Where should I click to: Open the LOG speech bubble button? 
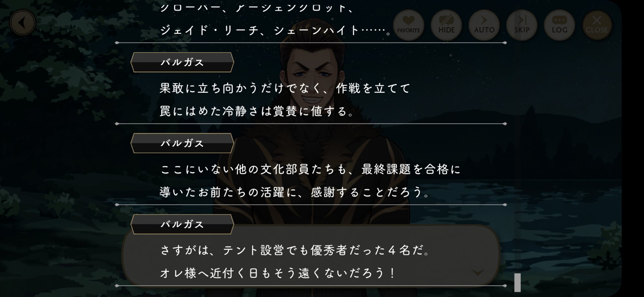[559, 25]
